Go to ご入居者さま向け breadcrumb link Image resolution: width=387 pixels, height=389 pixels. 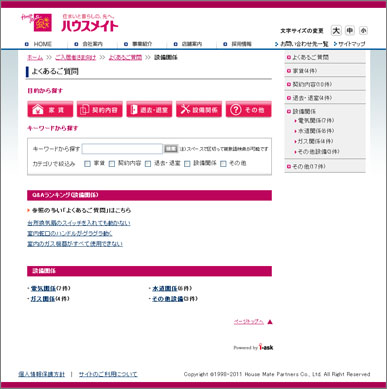pos(75,58)
